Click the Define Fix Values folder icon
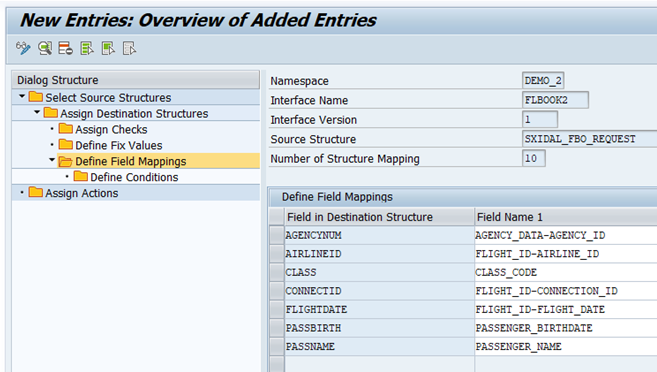657x372 pixels. click(x=66, y=145)
